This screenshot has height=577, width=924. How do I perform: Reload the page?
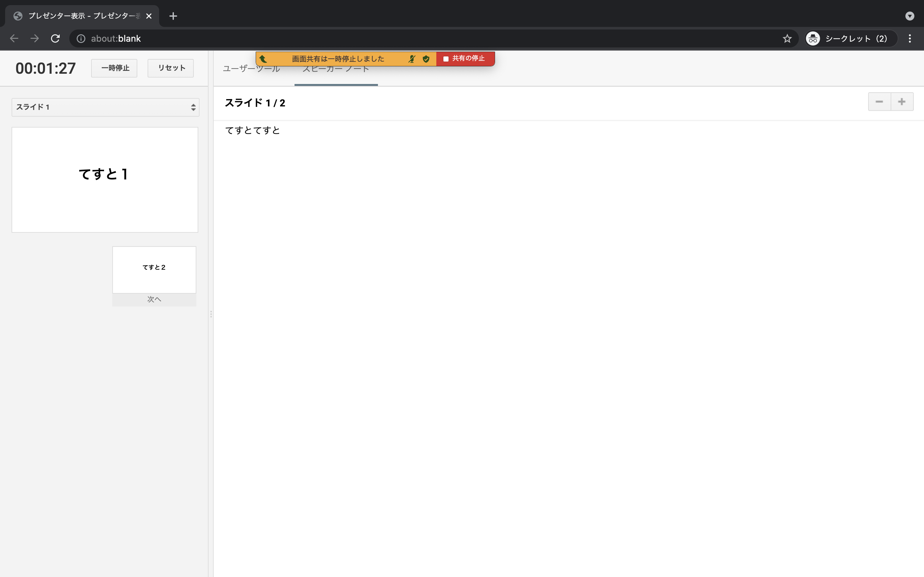(x=56, y=38)
